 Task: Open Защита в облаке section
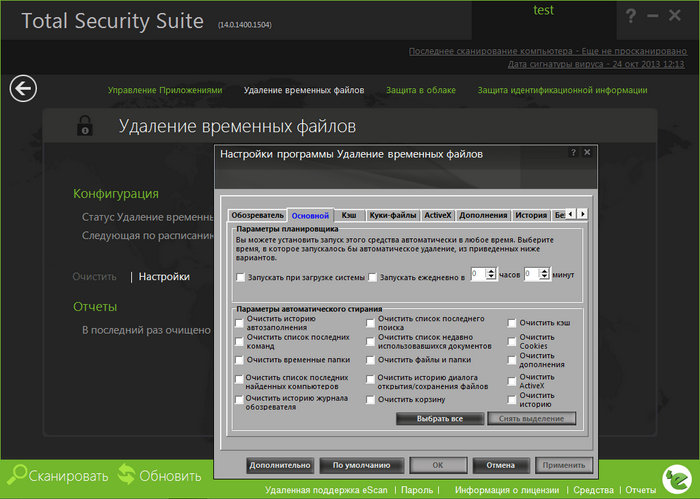421,90
